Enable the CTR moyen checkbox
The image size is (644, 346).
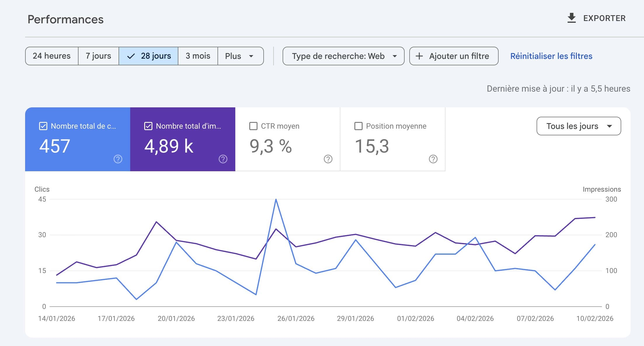pos(253,126)
